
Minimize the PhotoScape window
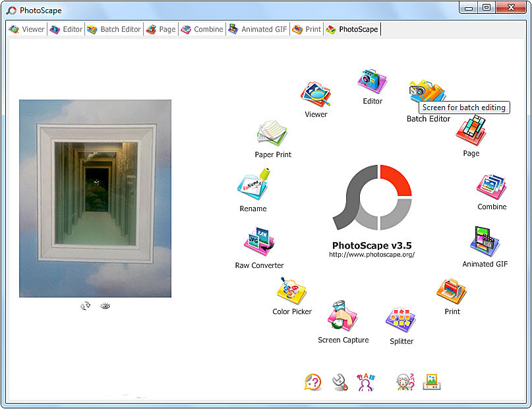(x=469, y=7)
